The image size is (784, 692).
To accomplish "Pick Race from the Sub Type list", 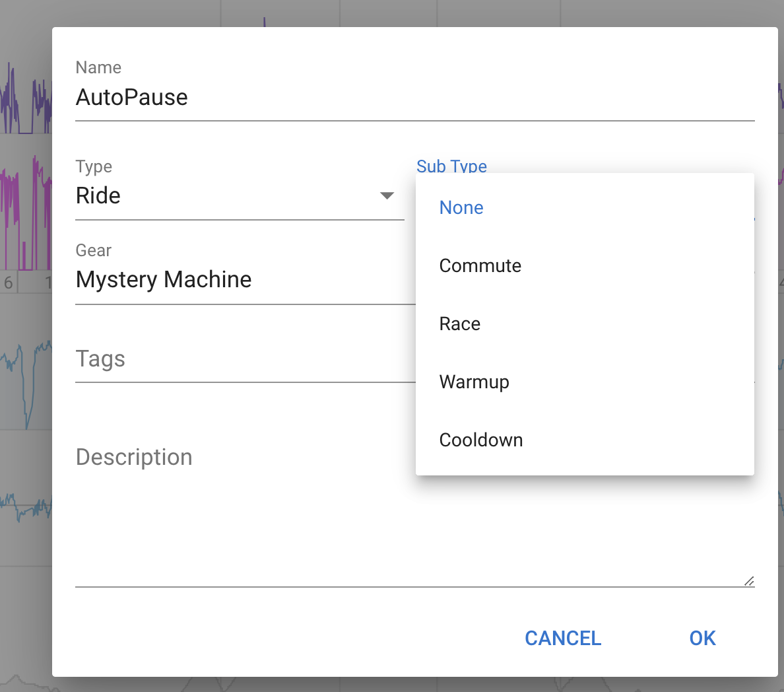I will tap(585, 324).
